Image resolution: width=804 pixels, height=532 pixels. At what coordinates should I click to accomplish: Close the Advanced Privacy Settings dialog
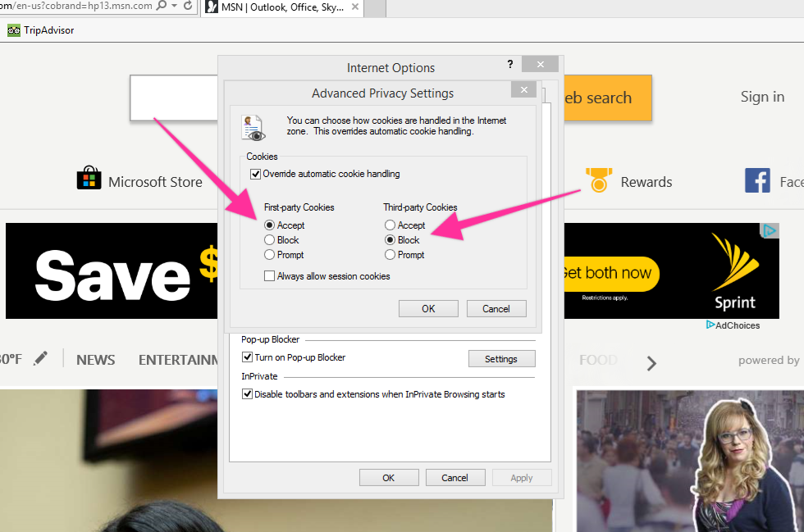coord(523,89)
